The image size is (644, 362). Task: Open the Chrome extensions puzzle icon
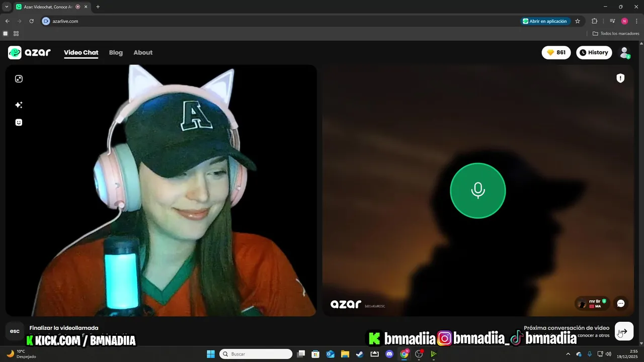594,21
